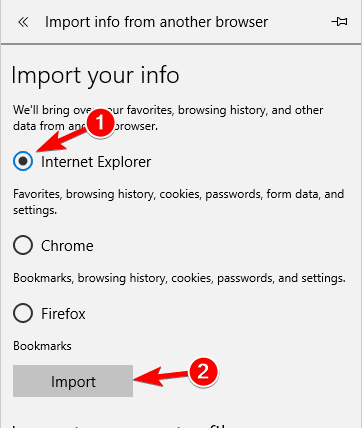This screenshot has width=362, height=428.
Task: Click the Chrome bookmarks description text
Action: point(179,278)
